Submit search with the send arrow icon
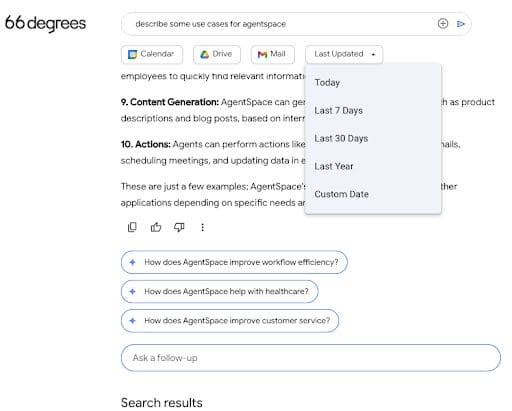Image resolution: width=512 pixels, height=411 pixels. [x=461, y=24]
